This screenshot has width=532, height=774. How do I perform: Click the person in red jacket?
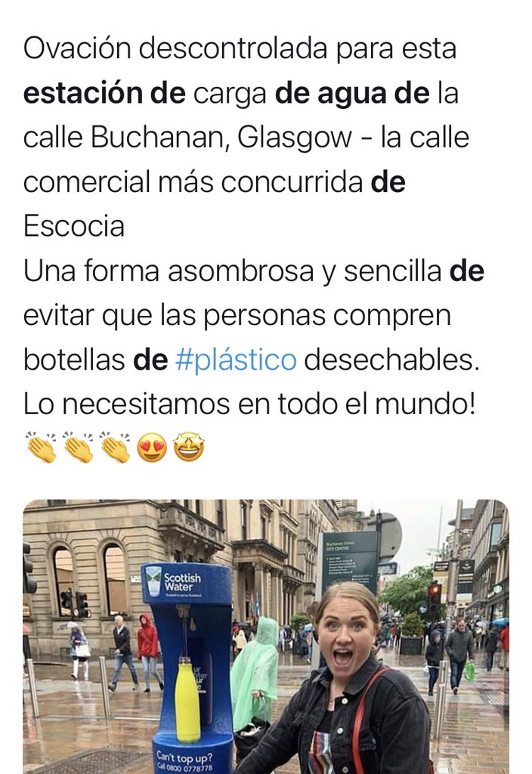click(x=147, y=652)
